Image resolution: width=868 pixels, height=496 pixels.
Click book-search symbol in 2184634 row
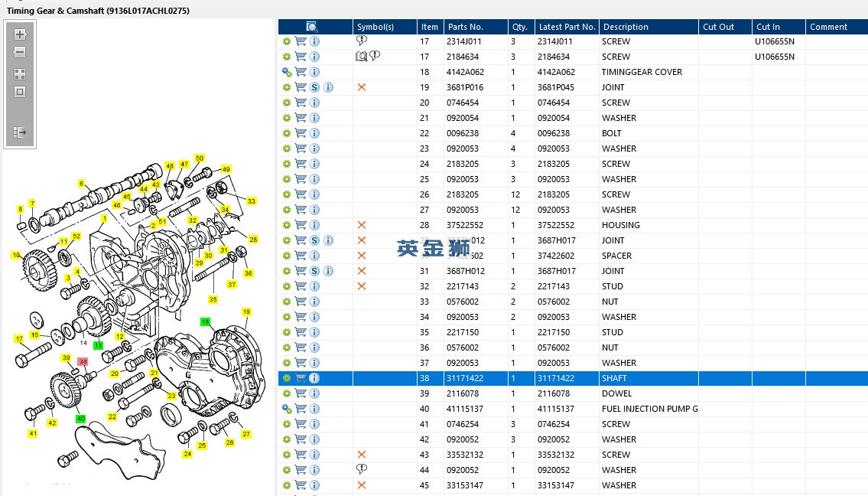(x=362, y=56)
